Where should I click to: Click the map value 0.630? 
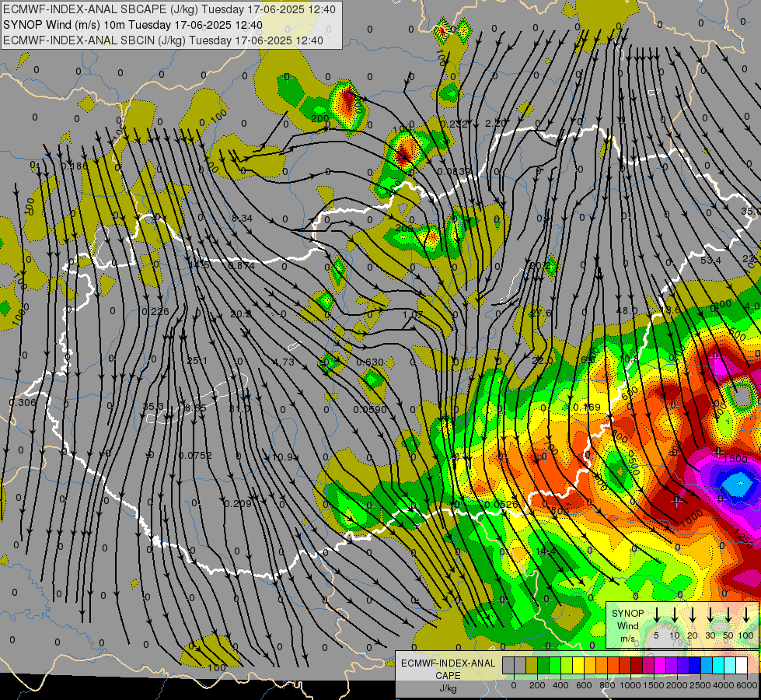370,362
